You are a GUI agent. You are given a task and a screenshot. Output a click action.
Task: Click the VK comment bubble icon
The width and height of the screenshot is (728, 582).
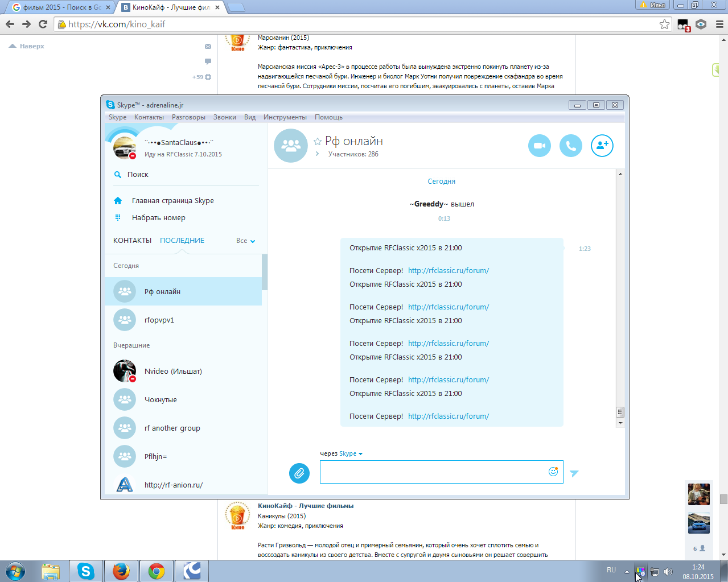208,61
